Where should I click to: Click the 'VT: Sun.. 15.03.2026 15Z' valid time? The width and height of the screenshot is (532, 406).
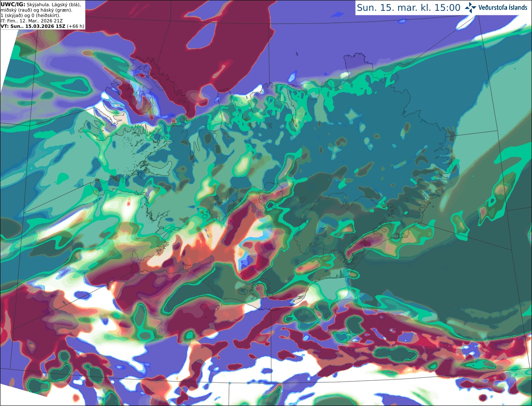(x=33, y=26)
